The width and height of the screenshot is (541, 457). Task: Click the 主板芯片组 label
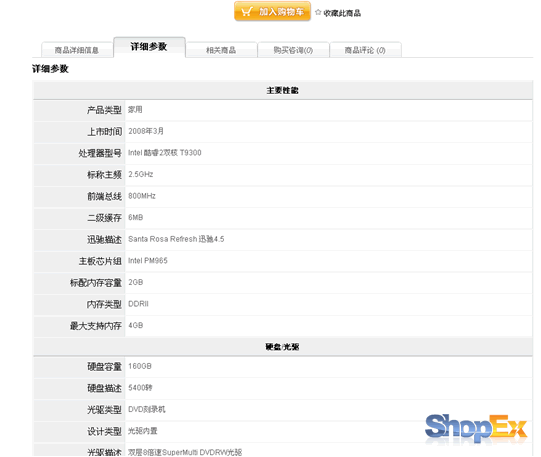[100, 261]
